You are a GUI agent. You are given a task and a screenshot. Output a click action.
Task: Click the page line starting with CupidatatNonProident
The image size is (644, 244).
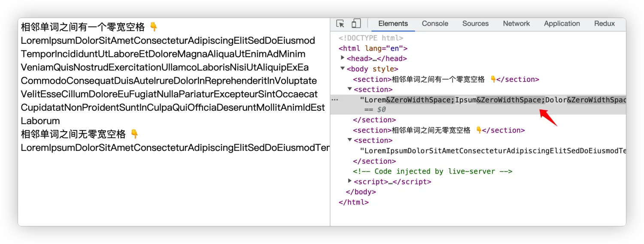(173, 108)
